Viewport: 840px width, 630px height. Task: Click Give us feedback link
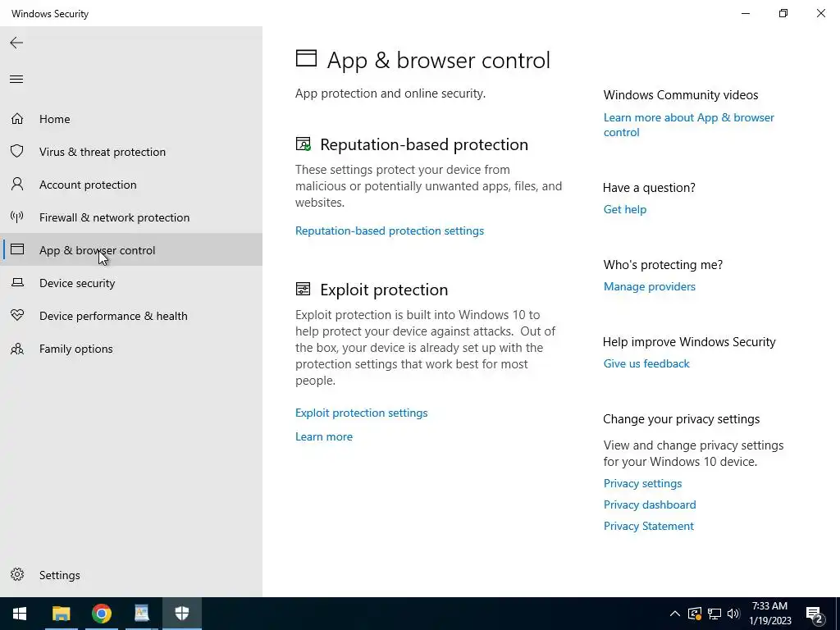click(x=646, y=363)
